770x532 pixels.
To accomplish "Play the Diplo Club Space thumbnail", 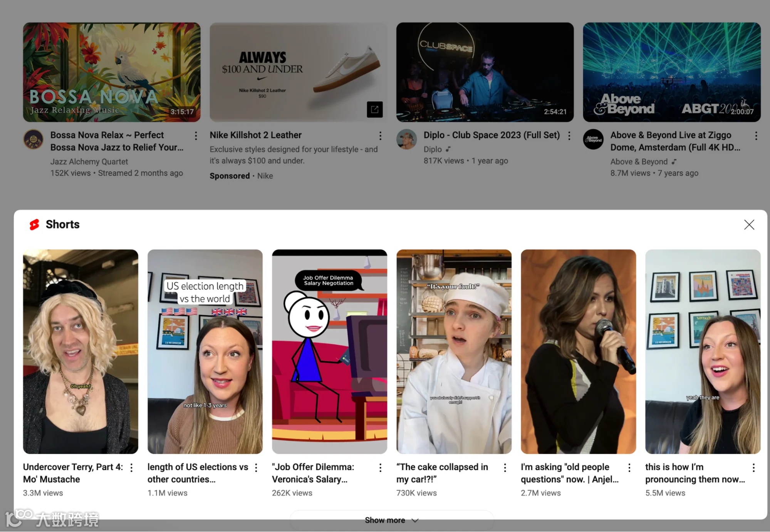I will pos(485,72).
